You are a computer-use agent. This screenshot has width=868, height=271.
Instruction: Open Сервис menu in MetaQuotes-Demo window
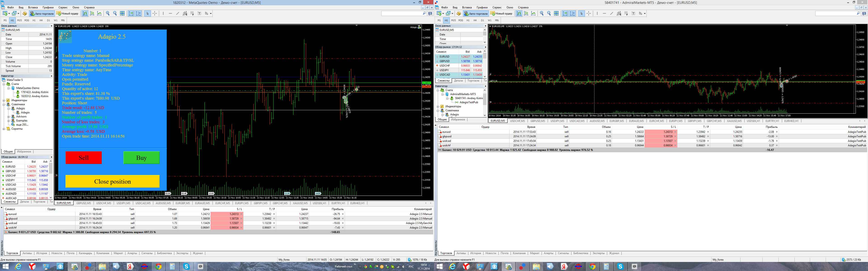click(x=63, y=7)
